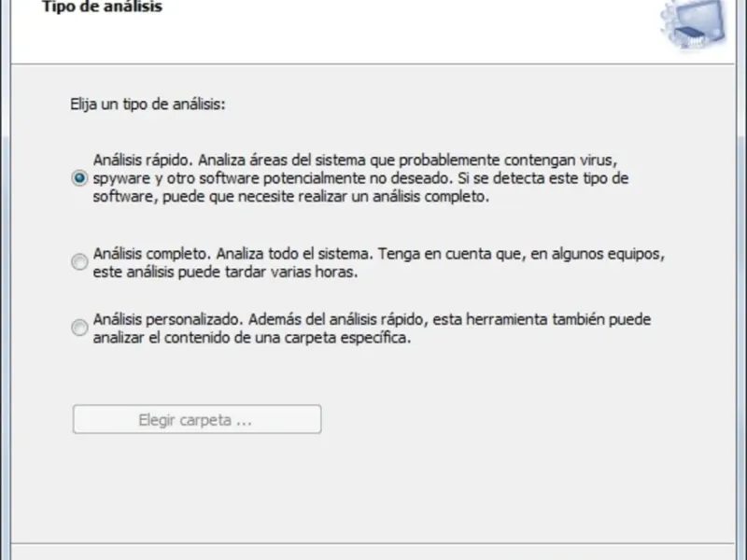Screen dimensions: 747x560
Task: Click the Elegir carpeta button
Action: 197,419
